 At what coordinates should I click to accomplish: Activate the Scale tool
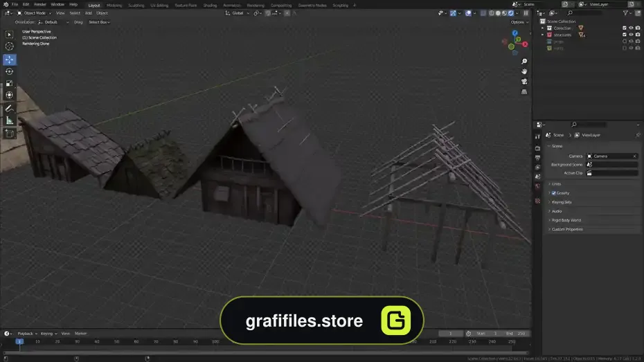[9, 83]
